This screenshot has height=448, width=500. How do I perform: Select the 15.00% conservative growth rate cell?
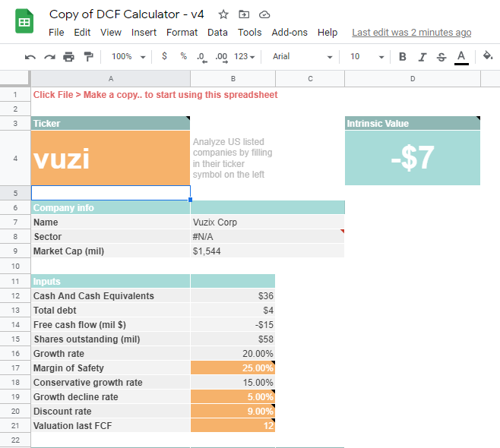coord(233,383)
